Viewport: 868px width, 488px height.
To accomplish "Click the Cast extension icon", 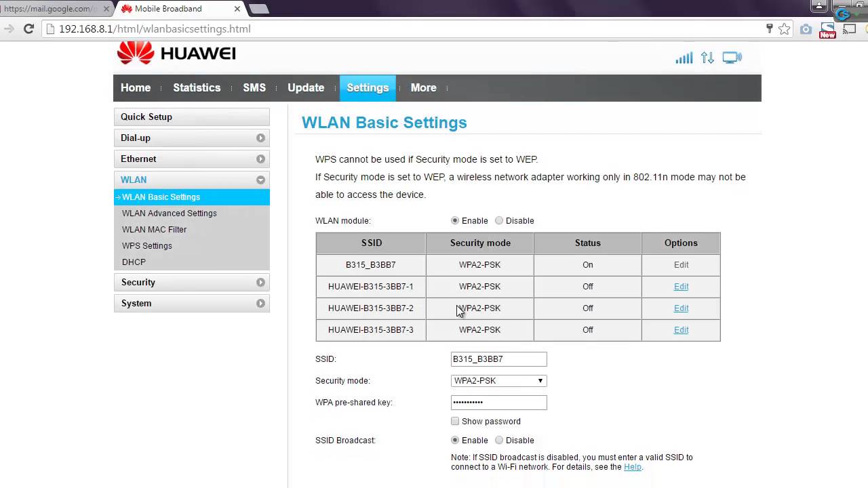I will 849,29.
